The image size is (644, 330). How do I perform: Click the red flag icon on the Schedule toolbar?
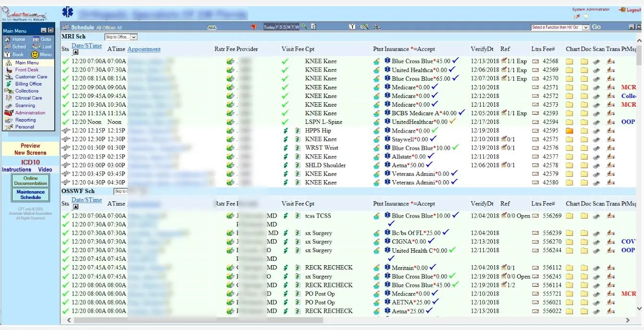tap(253, 26)
